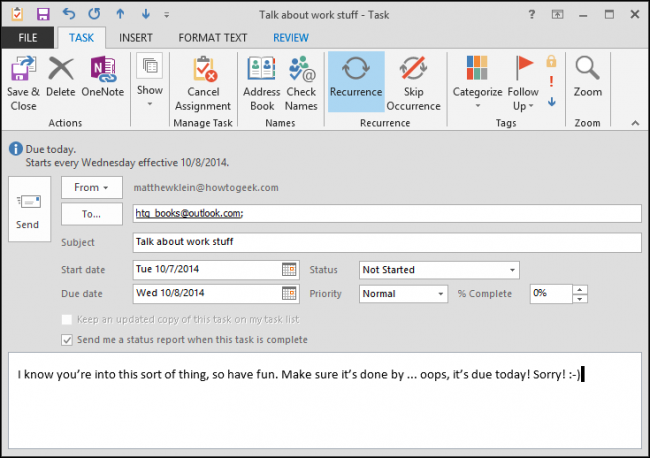Click into the Subject text field
This screenshot has height=458, width=650.
[387, 242]
